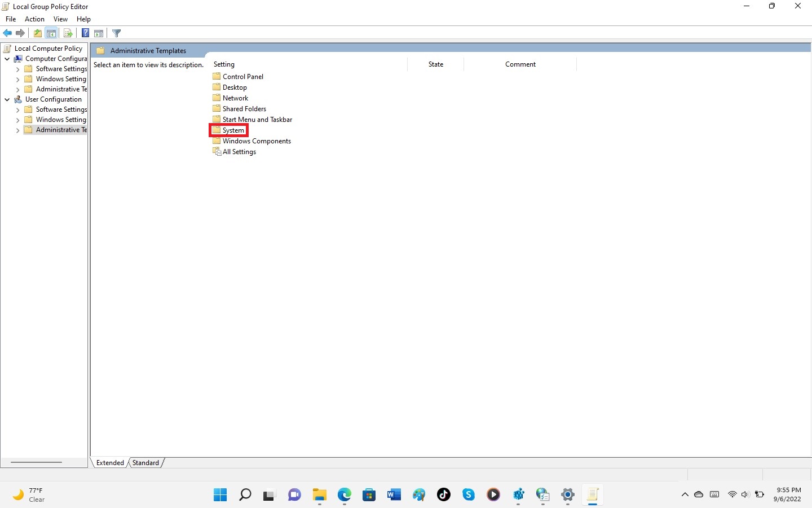Click the Filter funnel icon
Viewport: 812px width, 508px height.
tap(116, 33)
